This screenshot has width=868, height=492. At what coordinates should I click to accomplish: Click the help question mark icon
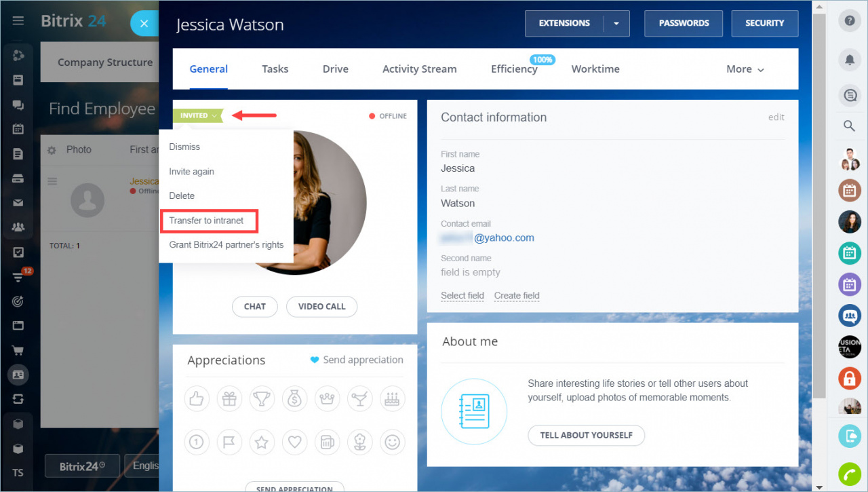[849, 21]
